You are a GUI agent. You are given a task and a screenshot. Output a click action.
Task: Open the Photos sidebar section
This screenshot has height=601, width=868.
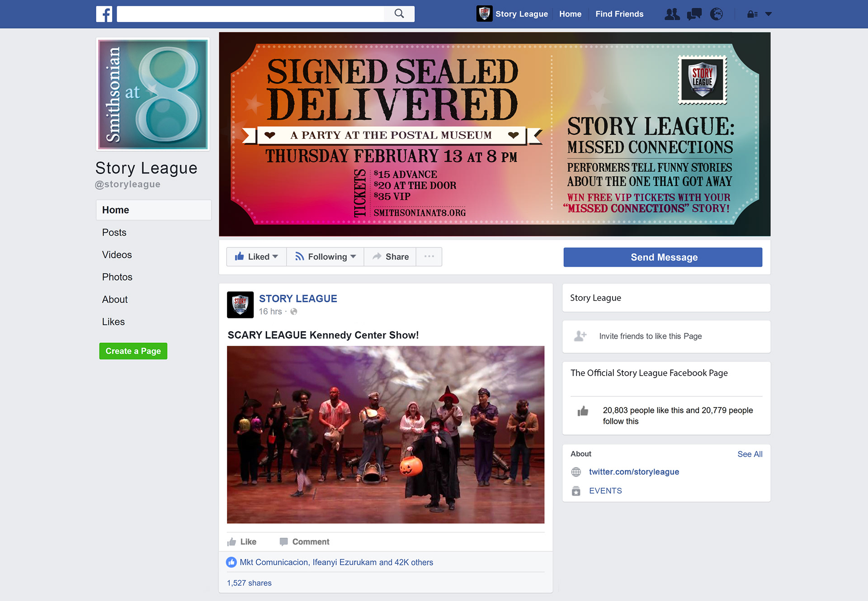(117, 277)
